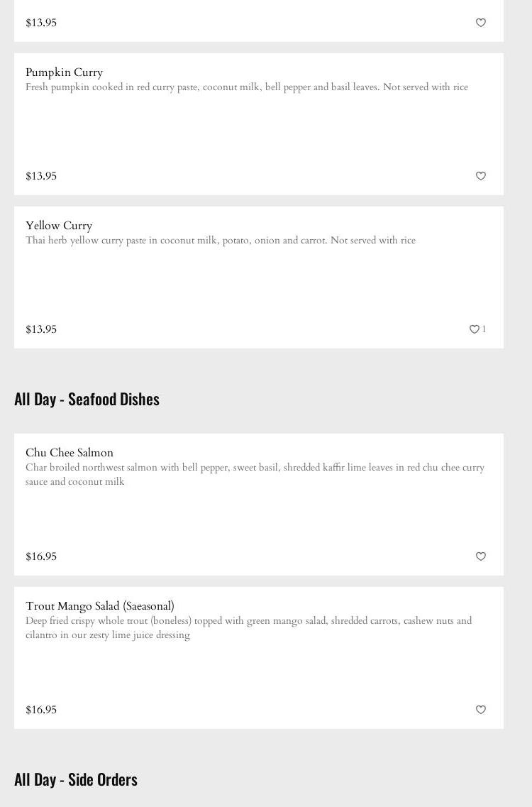Image resolution: width=532 pixels, height=807 pixels.
Task: Click the like count on Yellow Curry
Action: [484, 329]
